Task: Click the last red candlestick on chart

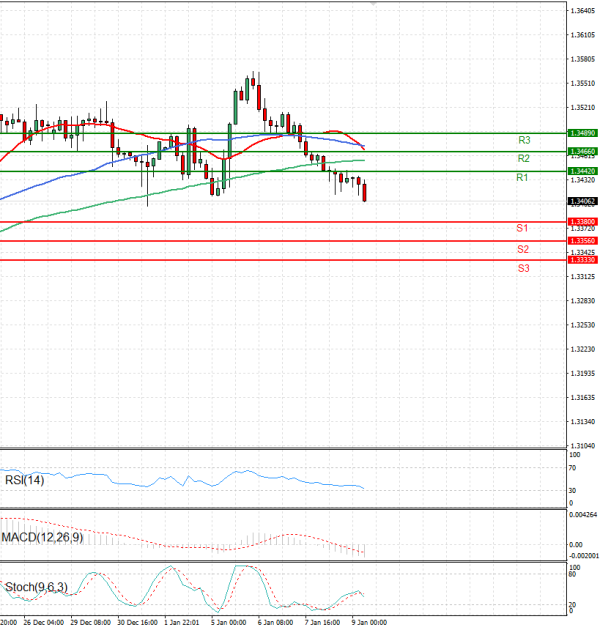Action: 365,191
